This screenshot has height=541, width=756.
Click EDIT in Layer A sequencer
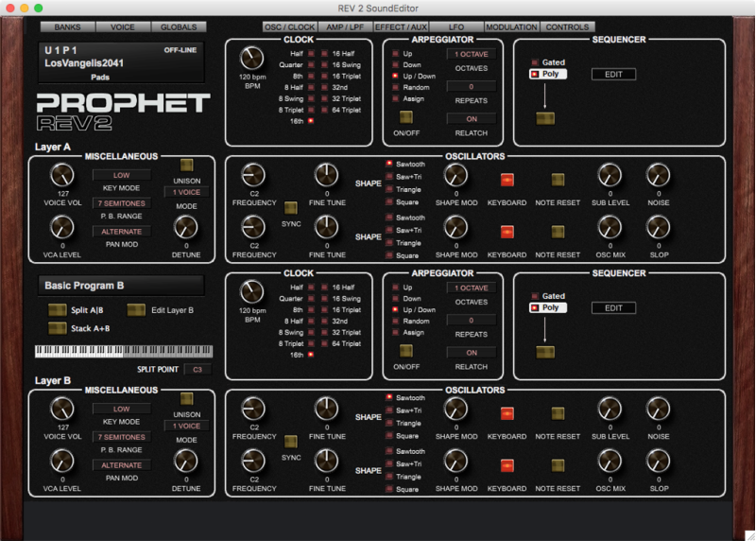[x=613, y=74]
